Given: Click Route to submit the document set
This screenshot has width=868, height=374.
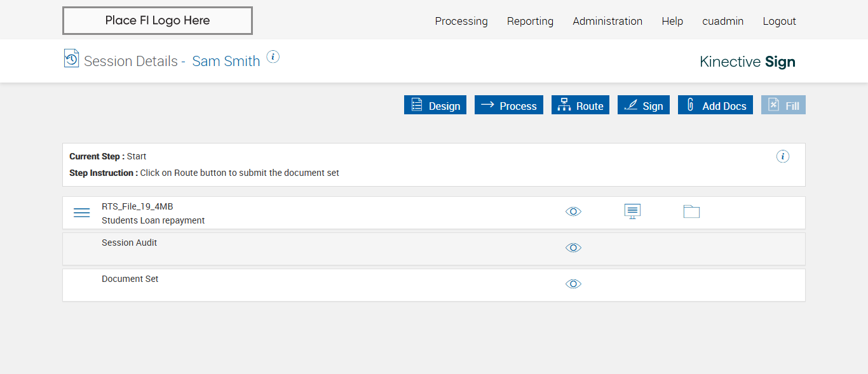Looking at the screenshot, I should 580,105.
